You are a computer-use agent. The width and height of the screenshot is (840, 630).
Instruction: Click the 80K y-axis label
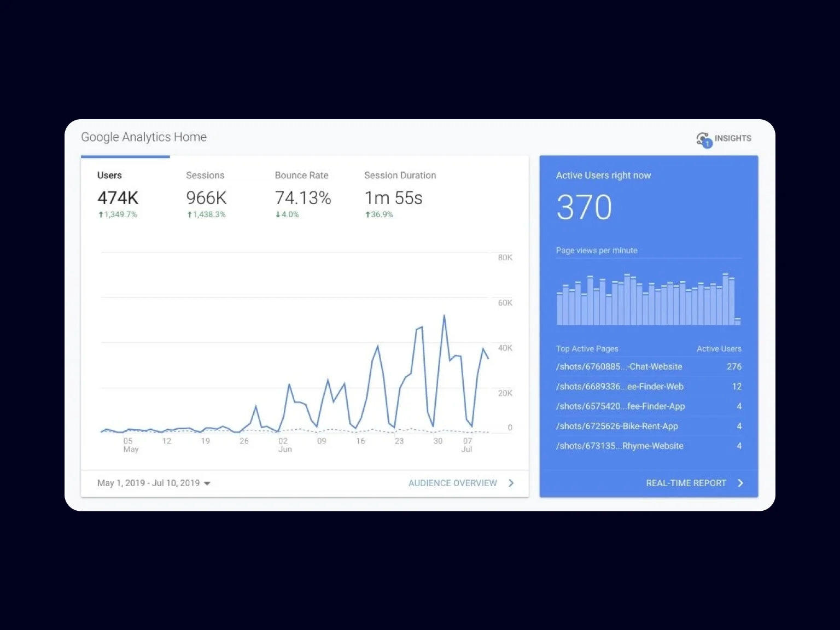(505, 258)
